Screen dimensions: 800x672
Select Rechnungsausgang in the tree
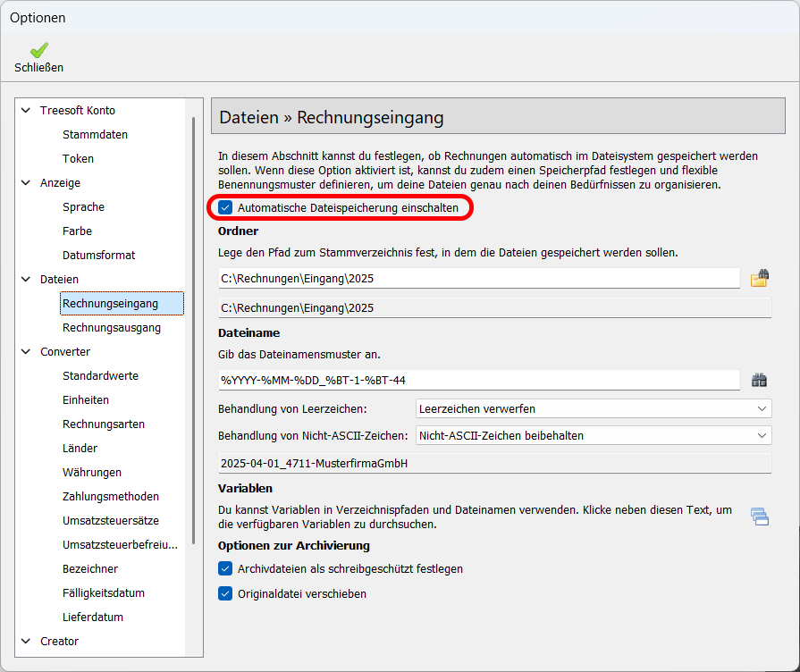112,328
